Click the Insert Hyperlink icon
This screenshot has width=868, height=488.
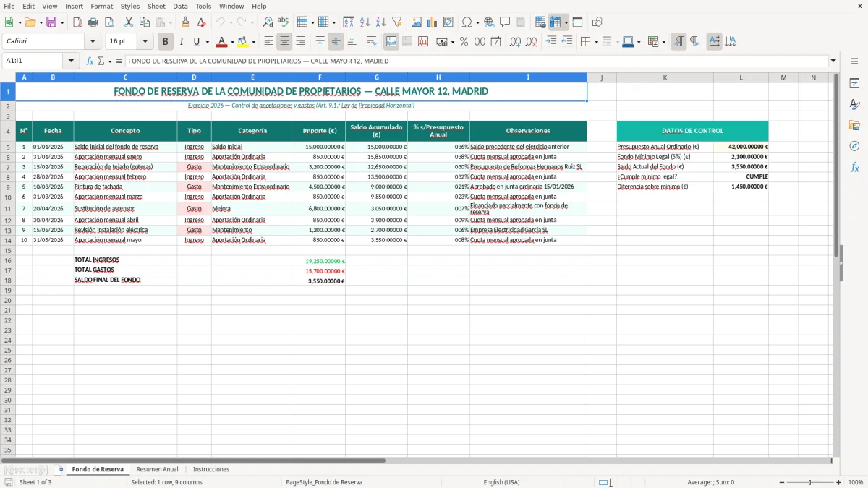point(489,22)
